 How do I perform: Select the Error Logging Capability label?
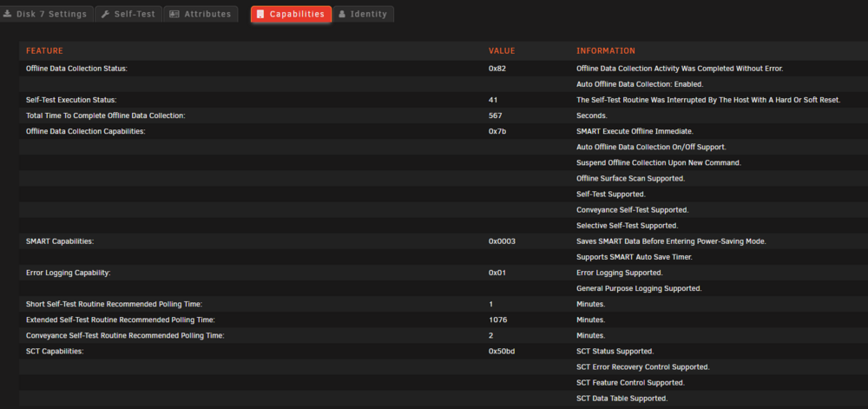[x=68, y=273]
